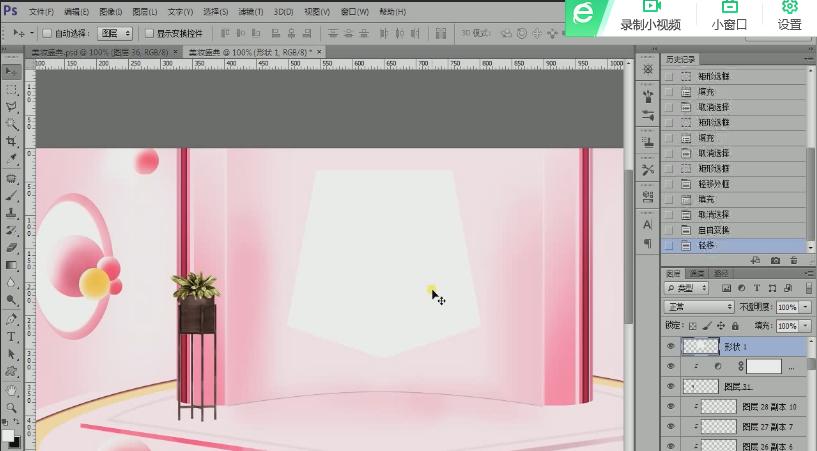Switch to the first 美妆盛典.psd document tab

(100, 51)
